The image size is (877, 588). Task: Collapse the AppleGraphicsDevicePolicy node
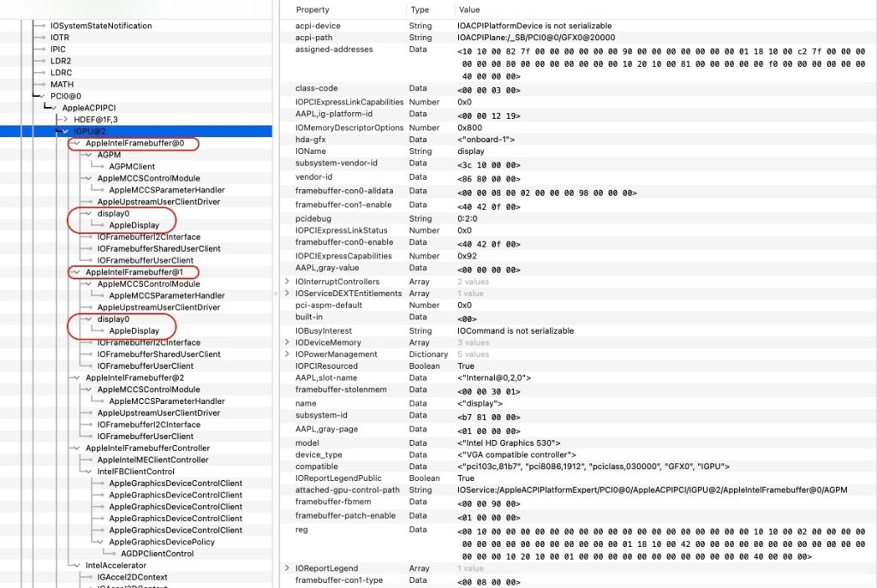pos(101,542)
